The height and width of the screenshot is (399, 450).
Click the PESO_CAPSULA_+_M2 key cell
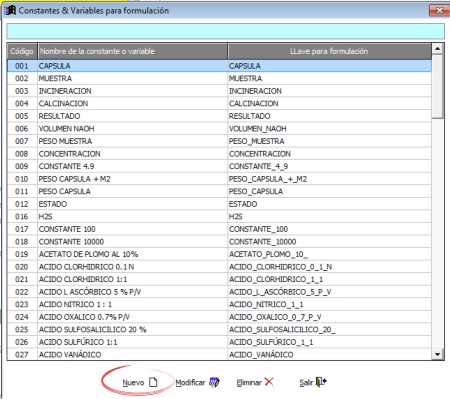tap(329, 179)
